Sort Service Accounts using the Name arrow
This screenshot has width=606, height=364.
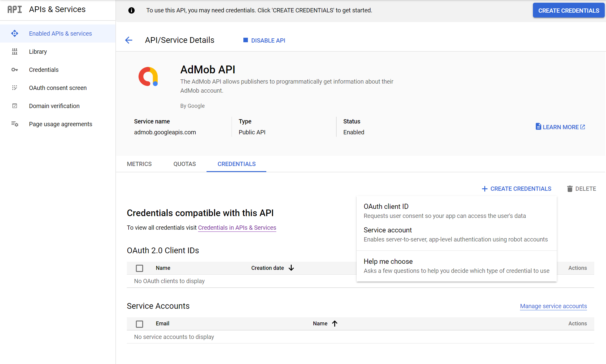(x=335, y=323)
